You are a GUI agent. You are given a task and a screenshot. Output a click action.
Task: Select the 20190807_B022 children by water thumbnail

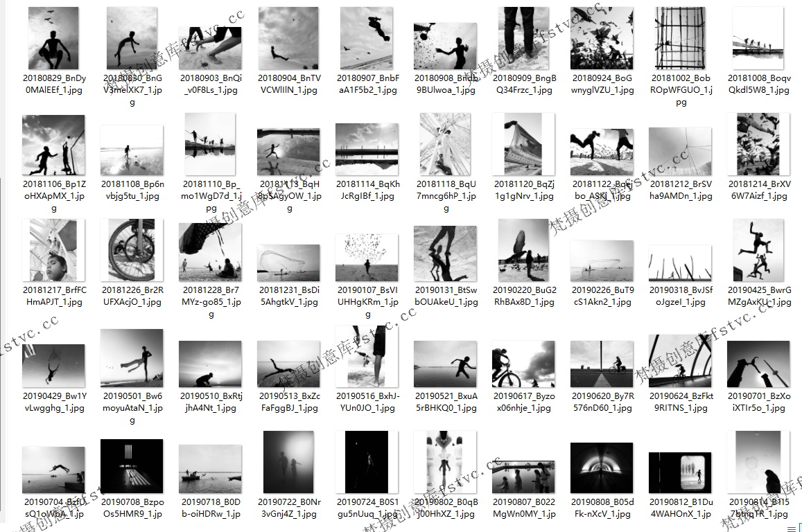click(523, 477)
